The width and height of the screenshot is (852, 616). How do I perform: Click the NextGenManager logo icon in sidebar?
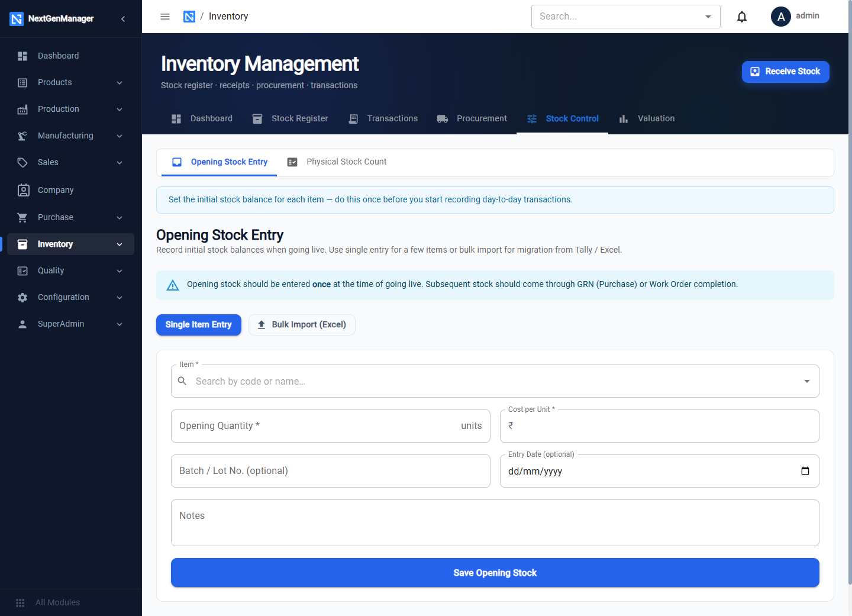(x=17, y=19)
